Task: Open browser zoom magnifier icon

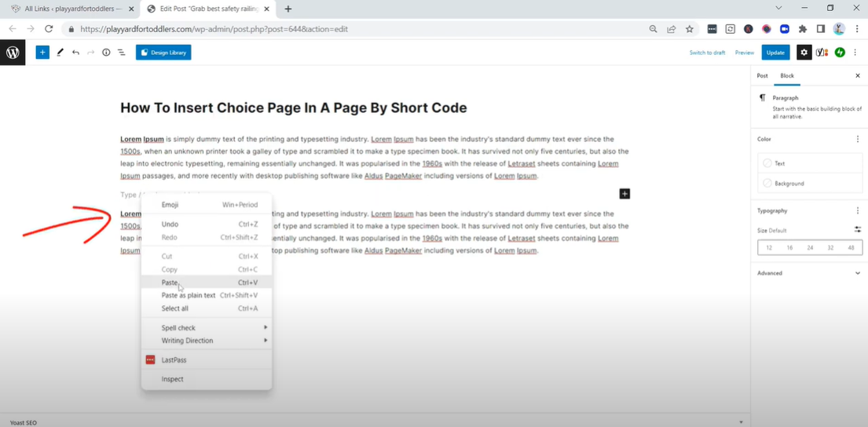Action: coord(654,29)
